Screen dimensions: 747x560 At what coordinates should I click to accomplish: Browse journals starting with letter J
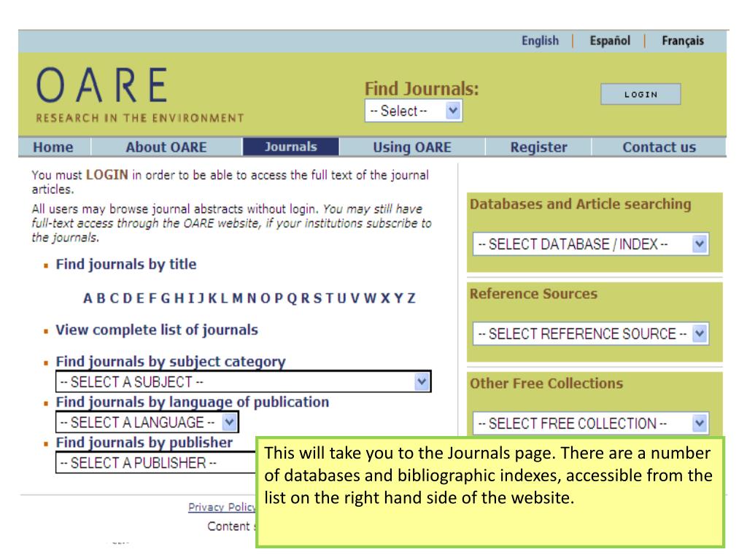(201, 298)
